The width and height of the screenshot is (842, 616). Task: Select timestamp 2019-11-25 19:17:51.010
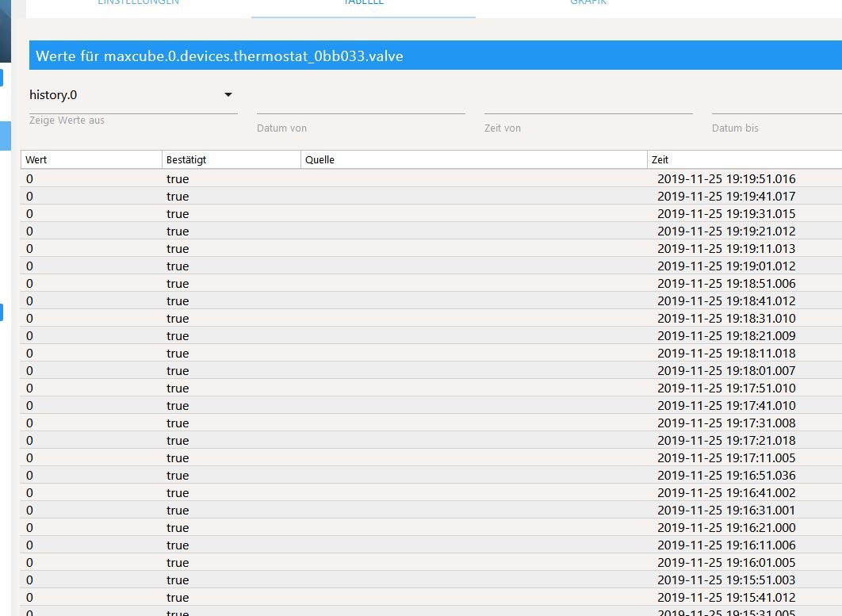(x=726, y=388)
